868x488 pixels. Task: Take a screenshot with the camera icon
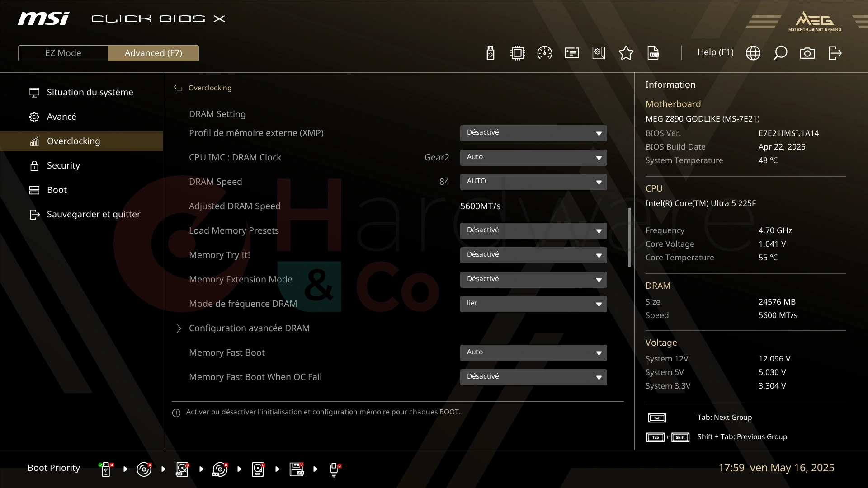(807, 53)
